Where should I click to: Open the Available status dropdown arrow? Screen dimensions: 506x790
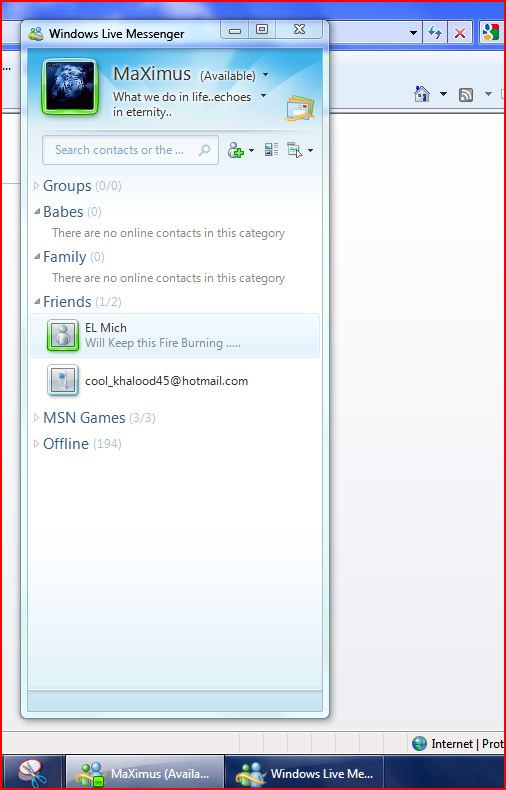266,76
